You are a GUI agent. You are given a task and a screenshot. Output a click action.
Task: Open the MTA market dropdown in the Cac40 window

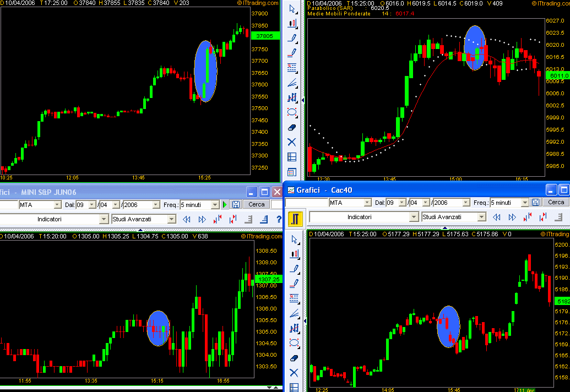point(367,203)
